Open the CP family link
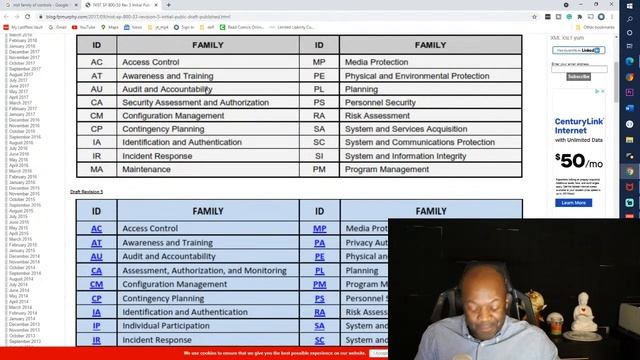This screenshot has width=640, height=360. (x=96, y=298)
